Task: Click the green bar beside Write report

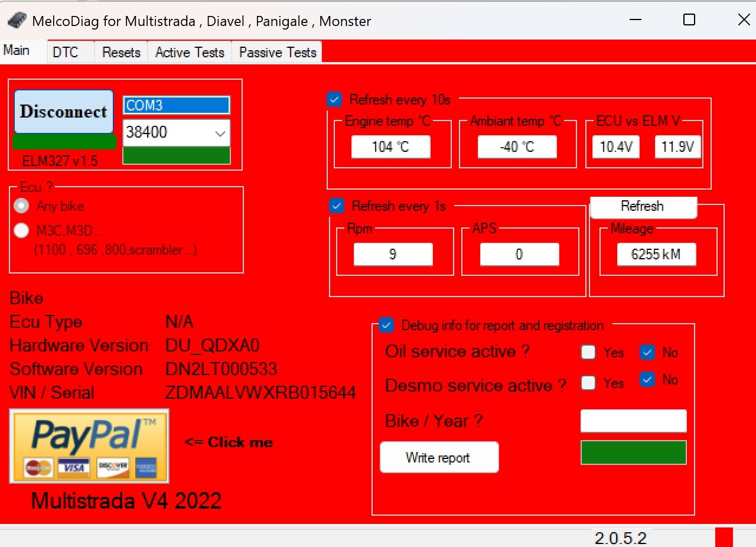Action: point(633,452)
